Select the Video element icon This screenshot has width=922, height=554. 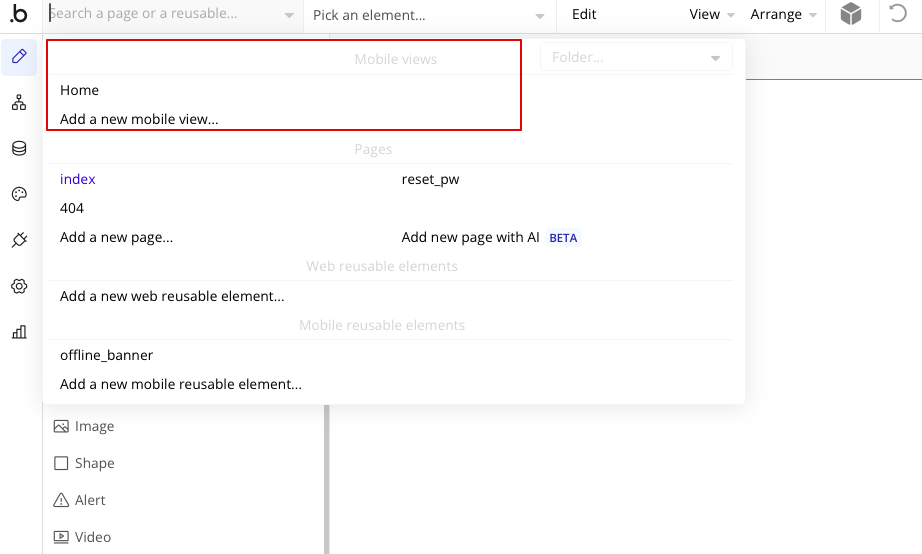(x=61, y=537)
